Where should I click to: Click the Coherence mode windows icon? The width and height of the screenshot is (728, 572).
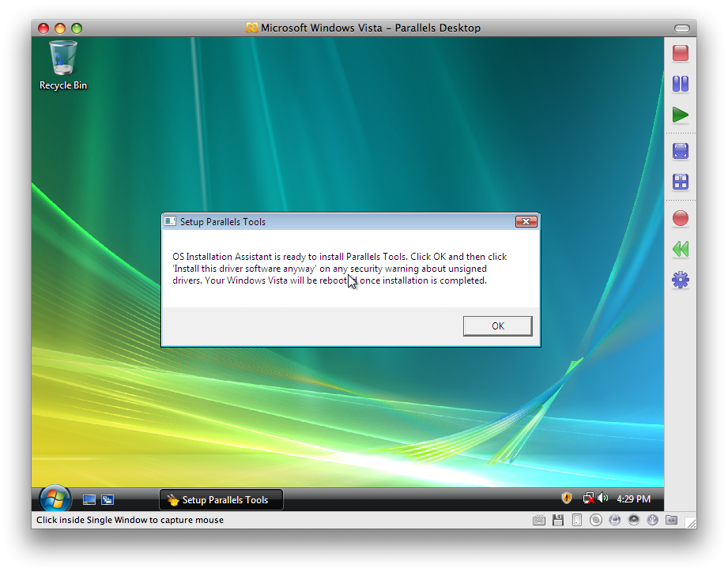click(x=681, y=182)
